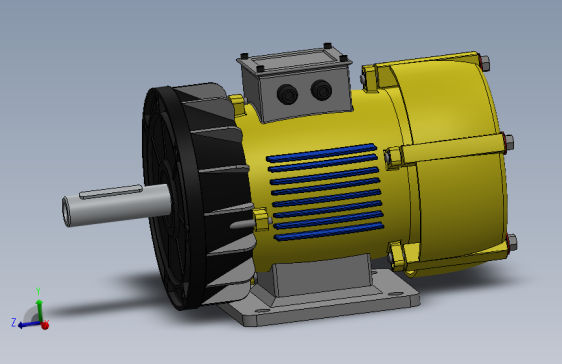
Task: Select the topmost blue cooling fin
Action: tap(321, 153)
